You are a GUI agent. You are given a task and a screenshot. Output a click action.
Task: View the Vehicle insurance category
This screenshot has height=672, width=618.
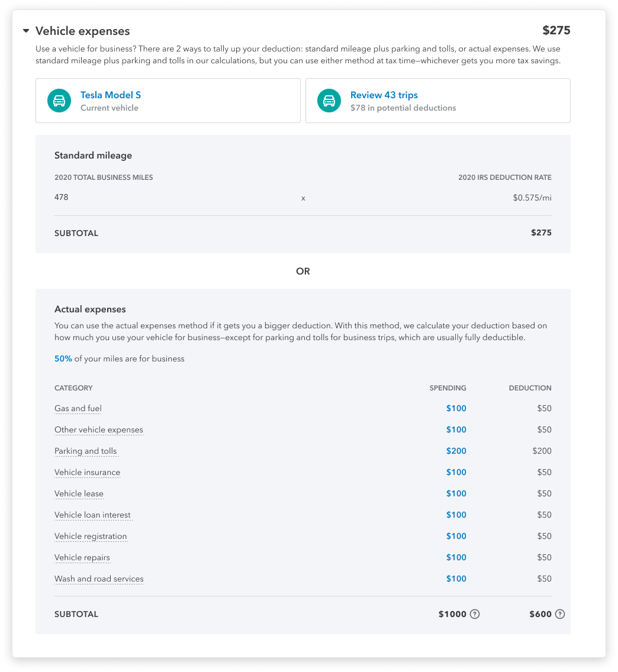[x=87, y=472]
